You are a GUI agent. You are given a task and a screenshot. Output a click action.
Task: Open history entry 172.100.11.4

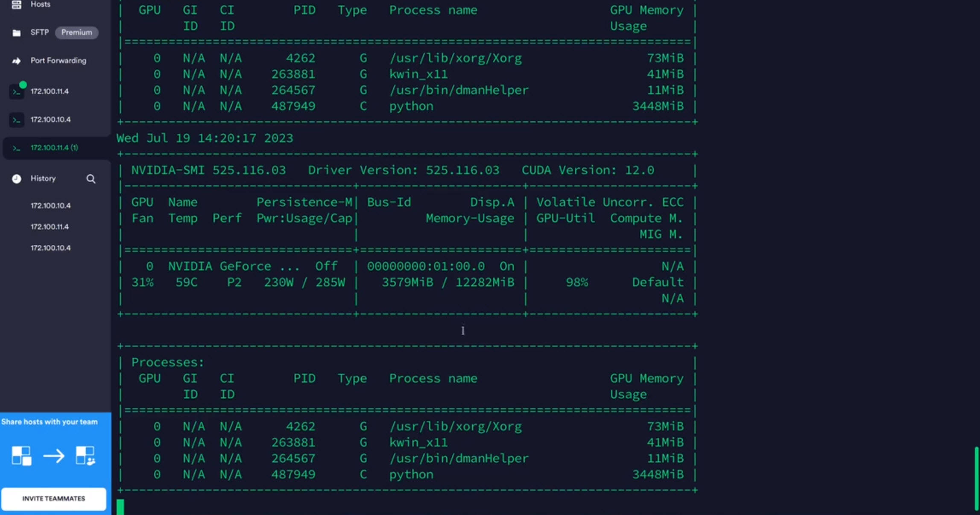(50, 227)
